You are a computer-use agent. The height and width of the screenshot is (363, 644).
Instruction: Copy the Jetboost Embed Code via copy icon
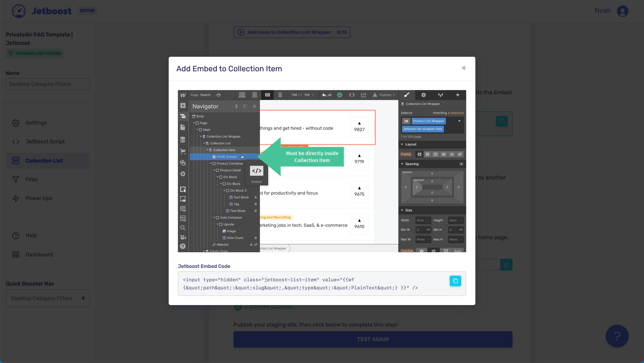tap(455, 281)
